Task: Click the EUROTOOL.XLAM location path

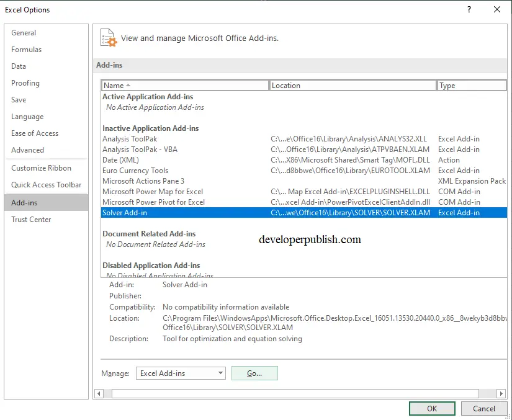Action: (x=351, y=171)
